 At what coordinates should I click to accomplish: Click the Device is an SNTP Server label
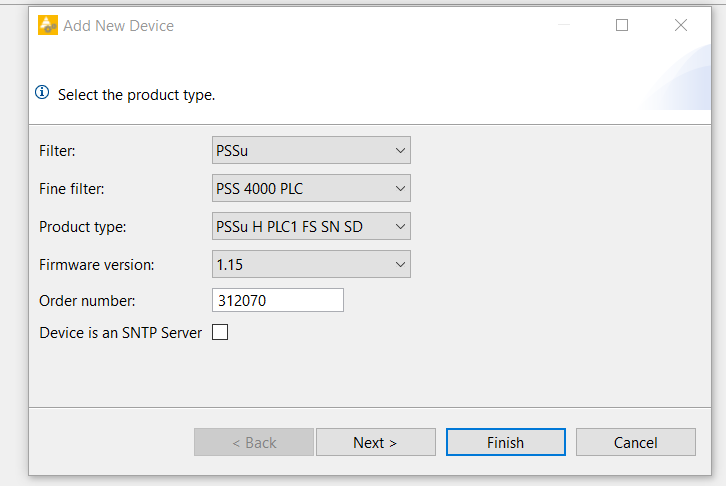click(x=120, y=333)
